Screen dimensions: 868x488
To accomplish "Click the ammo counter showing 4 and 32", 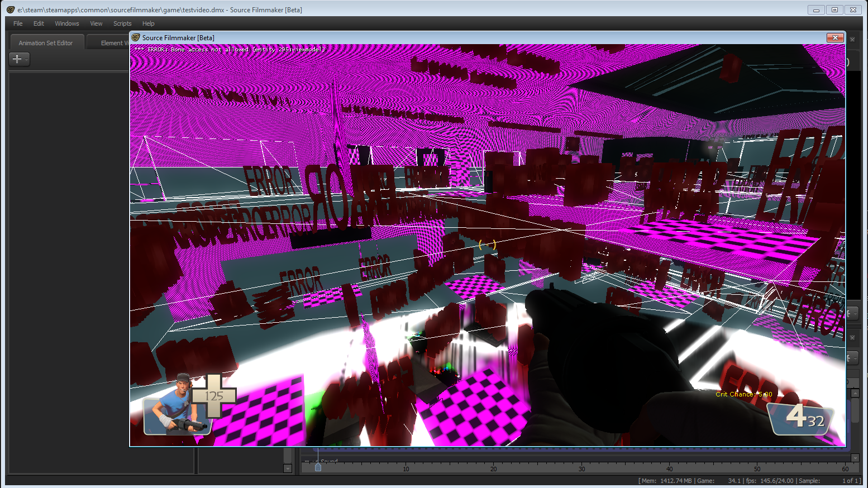I will [803, 417].
